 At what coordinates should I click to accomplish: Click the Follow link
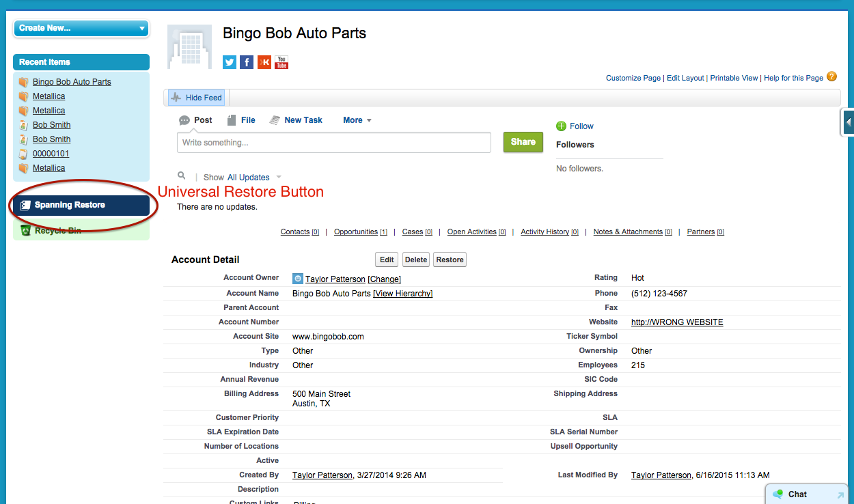[581, 126]
